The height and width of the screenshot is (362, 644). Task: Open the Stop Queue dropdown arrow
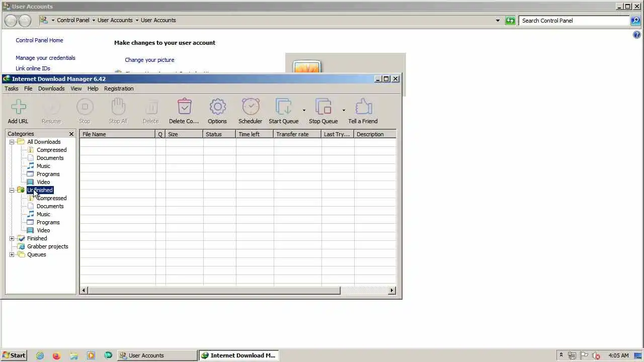pos(344,110)
